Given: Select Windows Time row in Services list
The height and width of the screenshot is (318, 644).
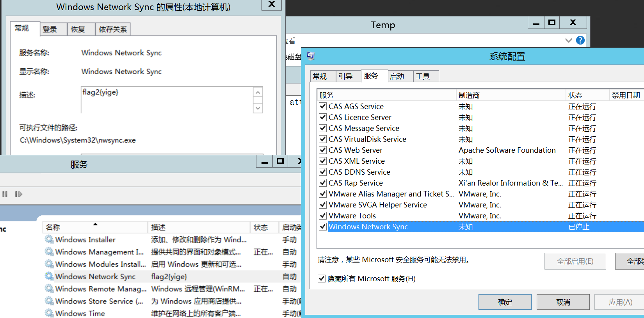Looking at the screenshot, I should (x=172, y=313).
